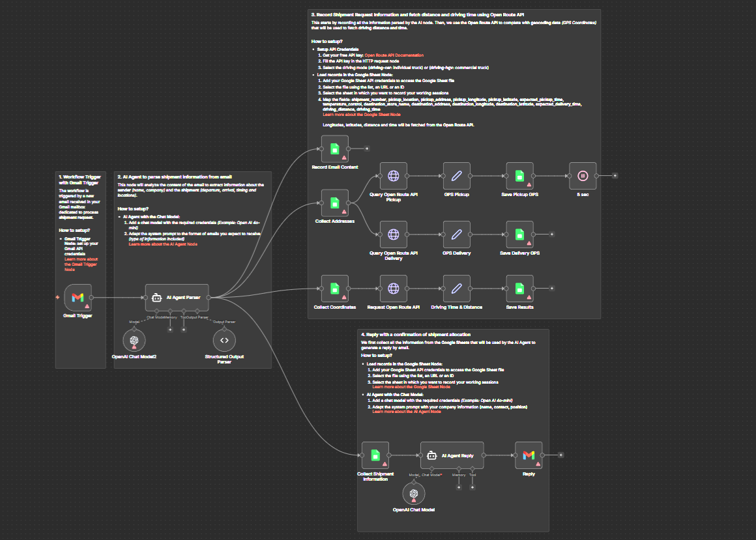Open the Collect Shipment Information node
Image resolution: width=756 pixels, height=540 pixels.
click(375, 455)
